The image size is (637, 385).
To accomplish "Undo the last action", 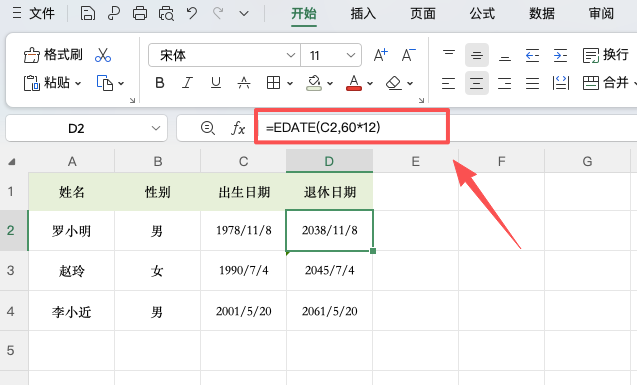I will pos(192,13).
